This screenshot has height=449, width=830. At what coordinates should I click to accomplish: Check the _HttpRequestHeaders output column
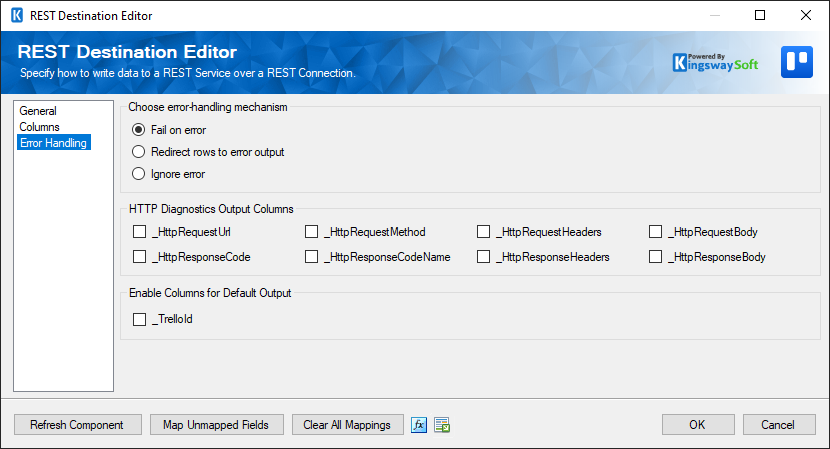(483, 231)
